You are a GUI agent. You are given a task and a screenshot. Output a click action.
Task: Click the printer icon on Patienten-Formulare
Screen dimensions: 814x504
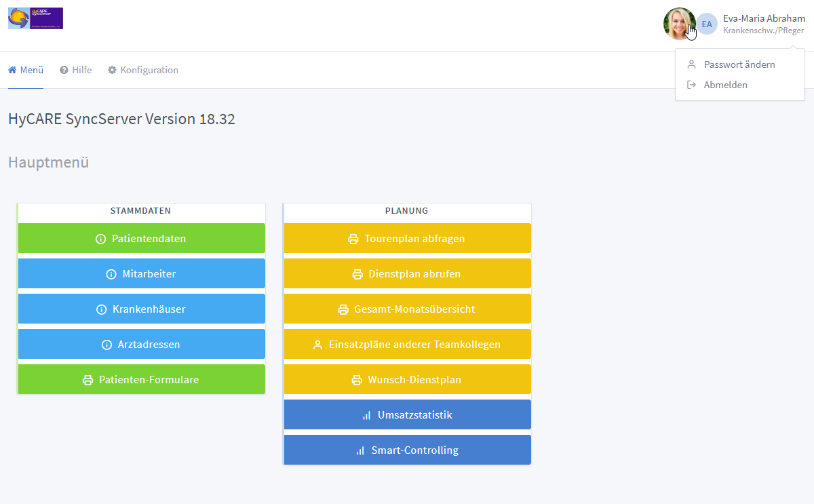[x=88, y=380]
